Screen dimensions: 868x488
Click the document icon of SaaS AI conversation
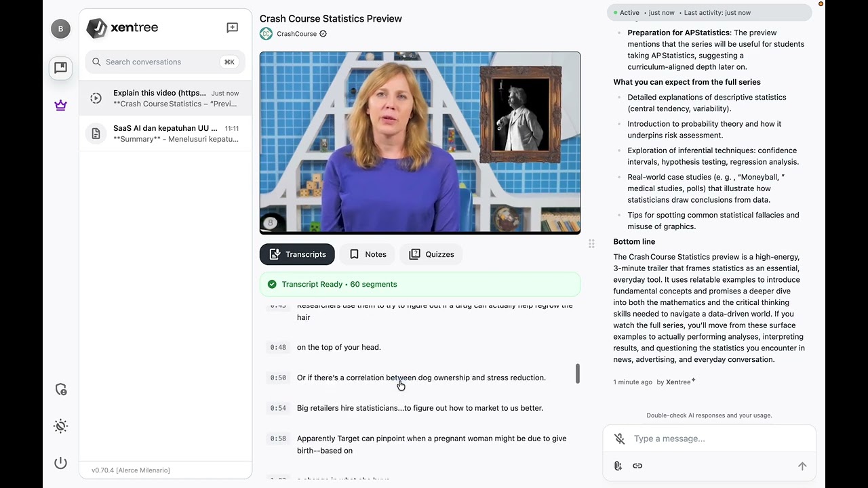point(96,134)
